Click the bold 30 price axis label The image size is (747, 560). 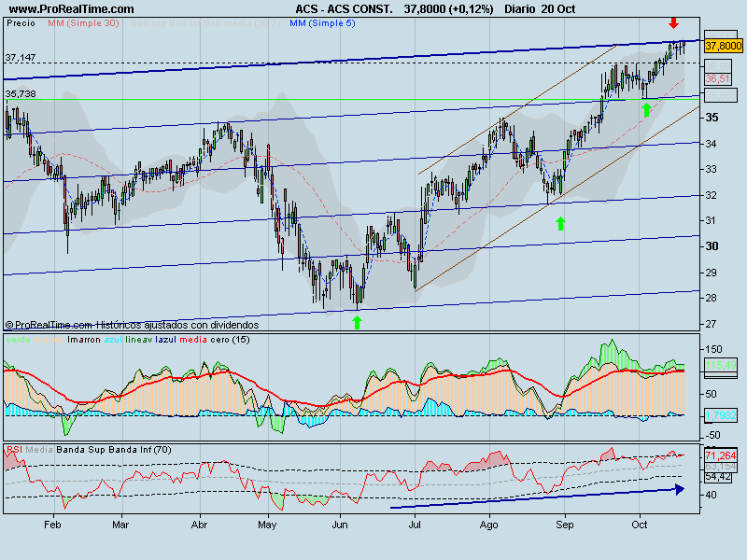[x=712, y=246]
